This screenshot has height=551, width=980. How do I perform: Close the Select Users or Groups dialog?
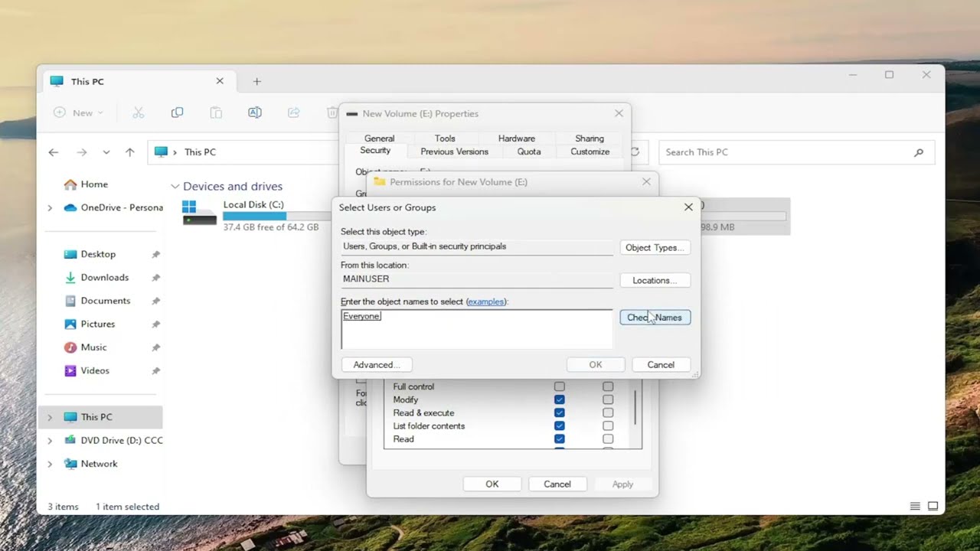(x=688, y=207)
